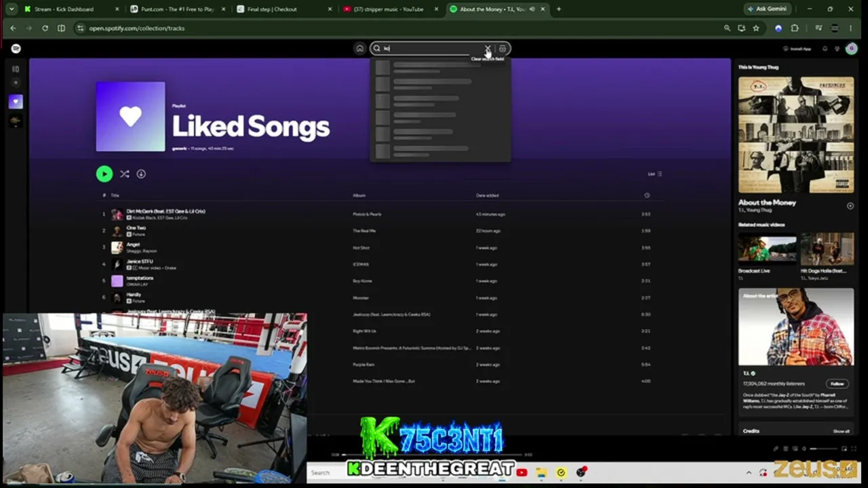Sort tracks by the duration clock icon
The width and height of the screenshot is (868, 488).
(647, 196)
